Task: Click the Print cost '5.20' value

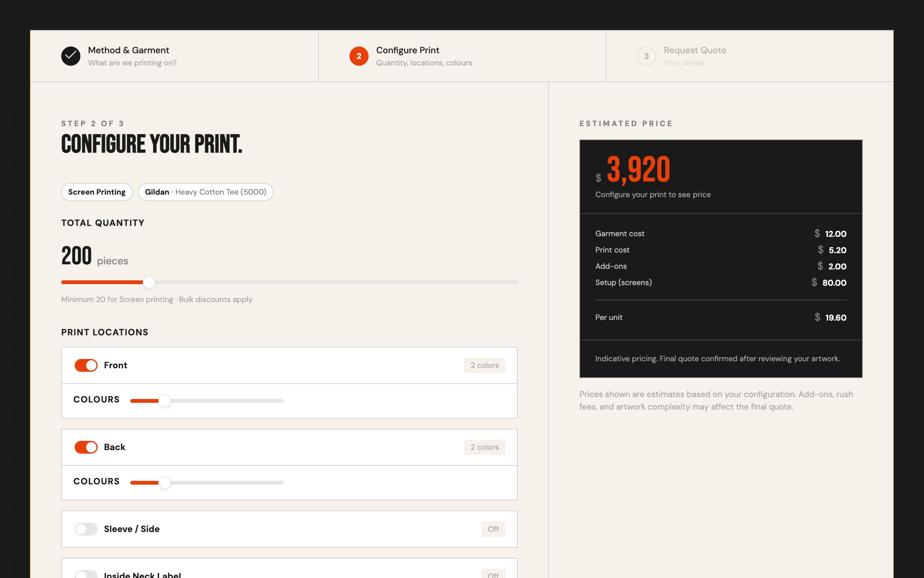Action: click(x=837, y=250)
